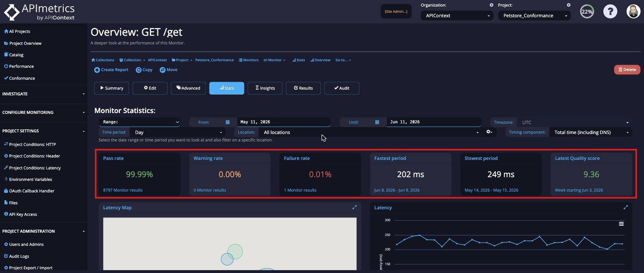Open the Petstore_Conformance project dropdown

point(534,16)
